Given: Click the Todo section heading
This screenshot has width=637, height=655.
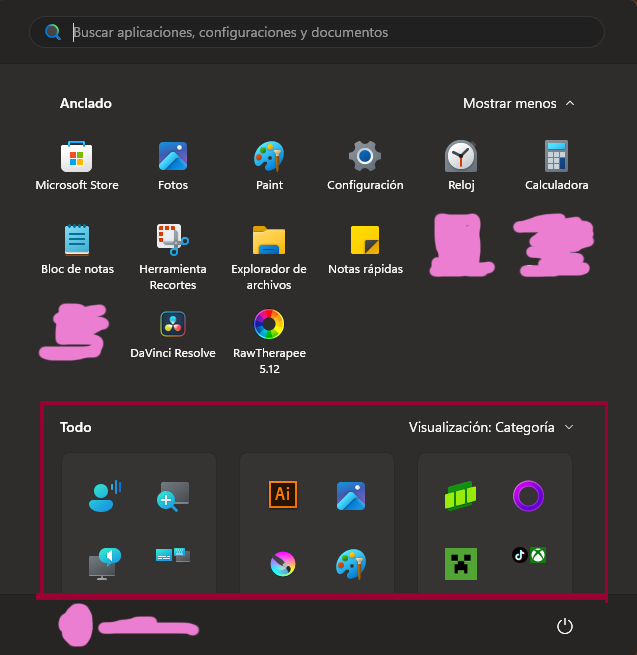Looking at the screenshot, I should coord(76,427).
